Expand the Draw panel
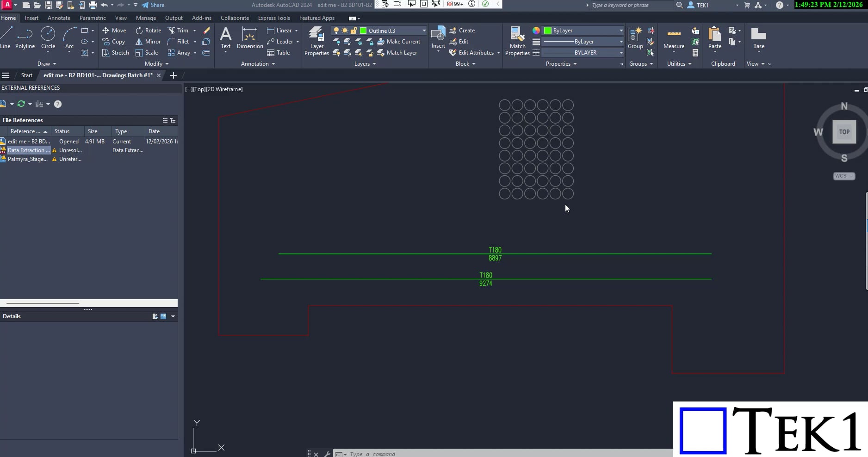Viewport: 868px width, 457px height. (47, 64)
